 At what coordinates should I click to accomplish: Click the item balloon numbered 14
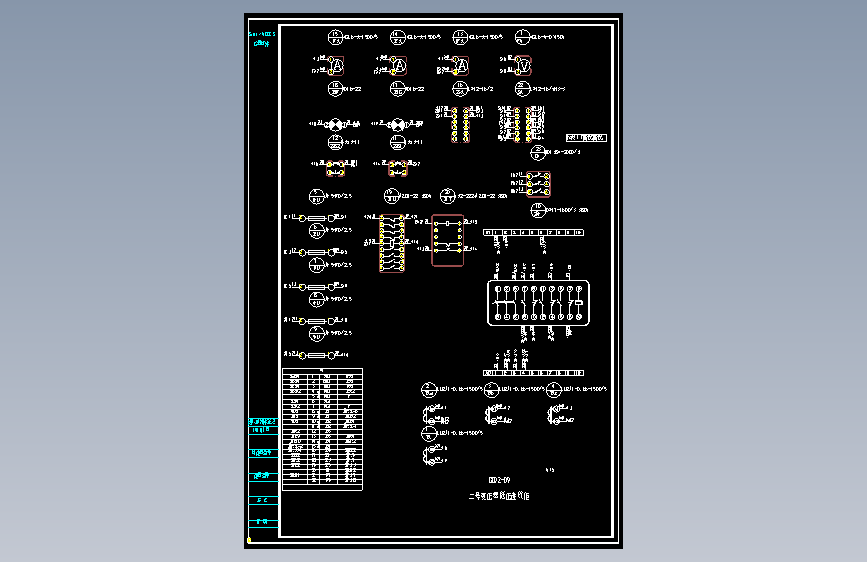pos(398,37)
